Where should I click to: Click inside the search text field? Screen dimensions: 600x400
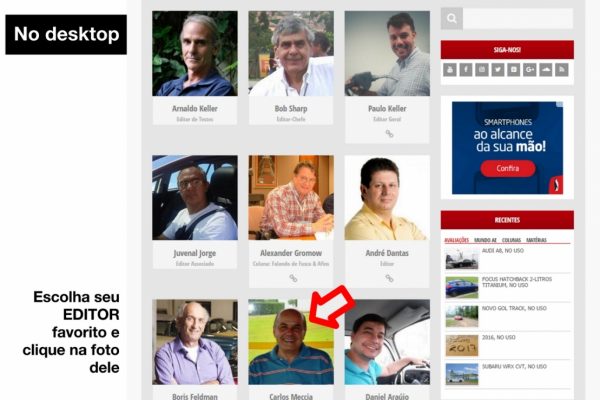point(518,18)
